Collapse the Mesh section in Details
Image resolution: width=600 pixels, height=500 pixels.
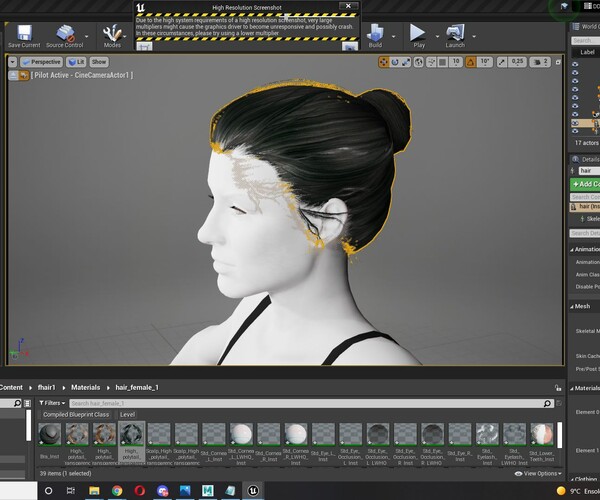tap(572, 306)
